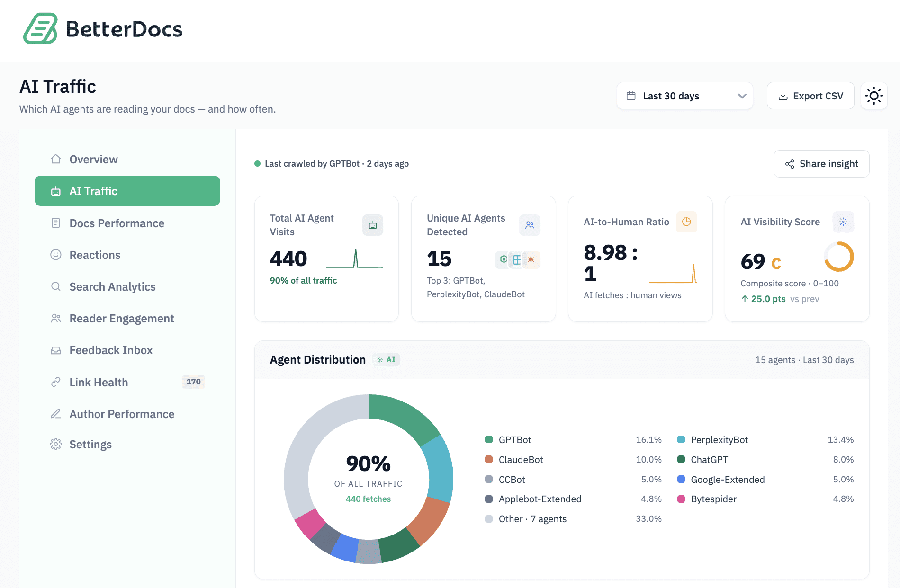Click the 13.4% value for PerplexityBot
This screenshot has height=588, width=900.
click(x=840, y=440)
